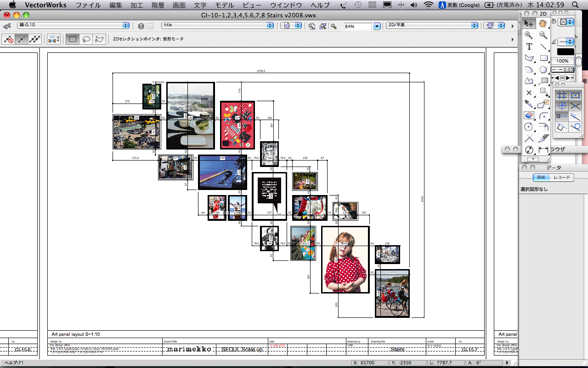The height and width of the screenshot is (368, 588).
Task: Open the 線-0.10 class dropdown
Action: (73, 26)
